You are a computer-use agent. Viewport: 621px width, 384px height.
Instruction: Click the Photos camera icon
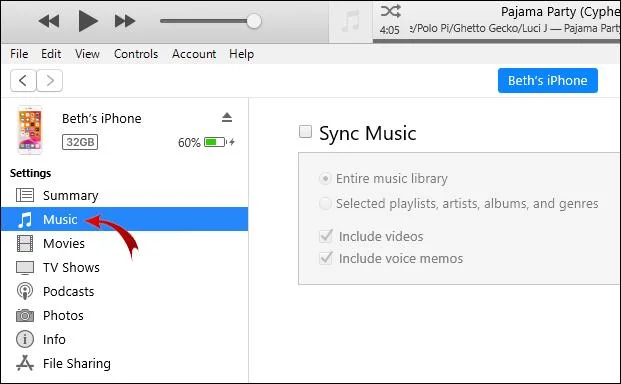(x=25, y=316)
